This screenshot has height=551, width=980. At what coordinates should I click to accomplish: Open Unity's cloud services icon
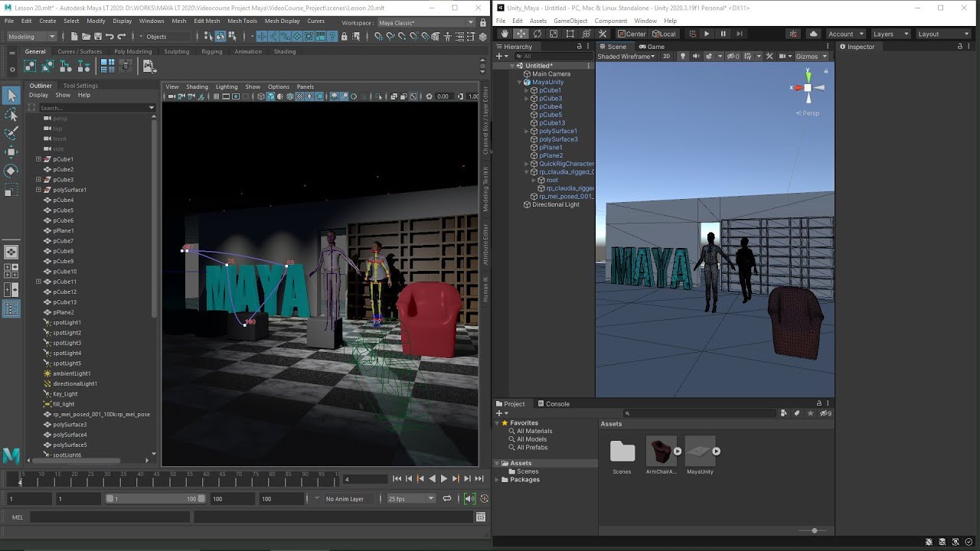(813, 34)
